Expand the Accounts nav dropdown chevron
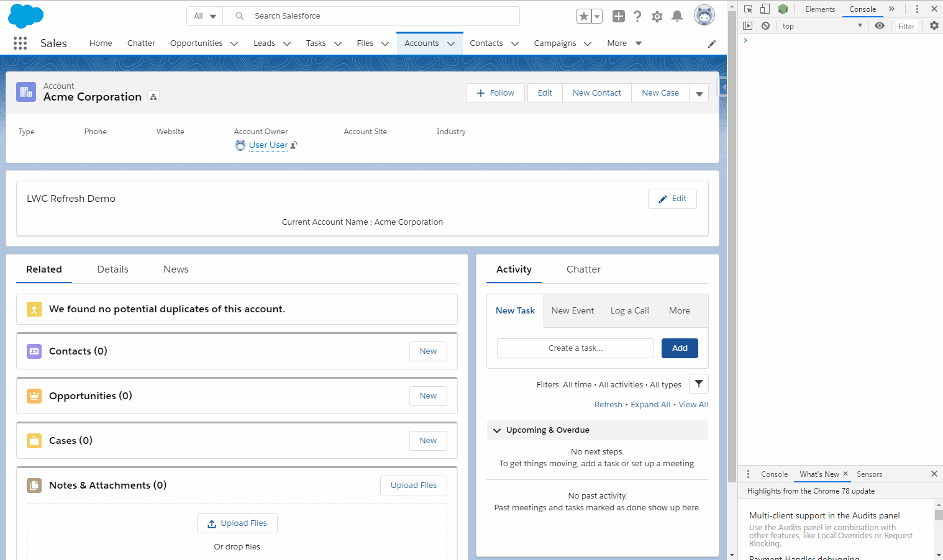This screenshot has height=560, width=943. click(x=451, y=43)
